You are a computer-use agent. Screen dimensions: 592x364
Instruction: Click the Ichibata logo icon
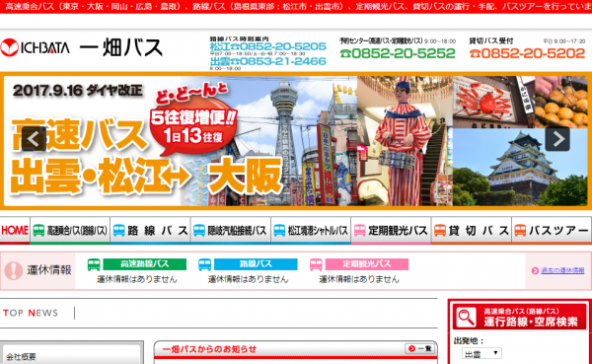[10, 48]
